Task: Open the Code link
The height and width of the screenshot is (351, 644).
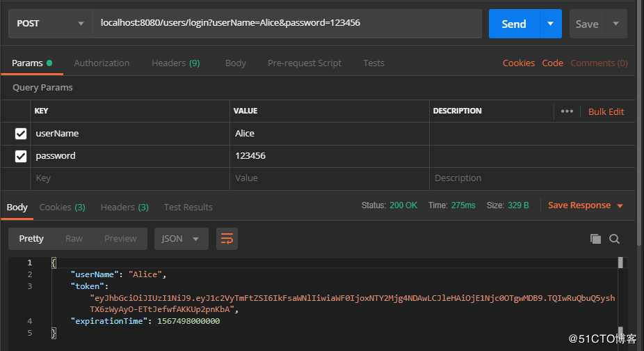Action: [552, 63]
